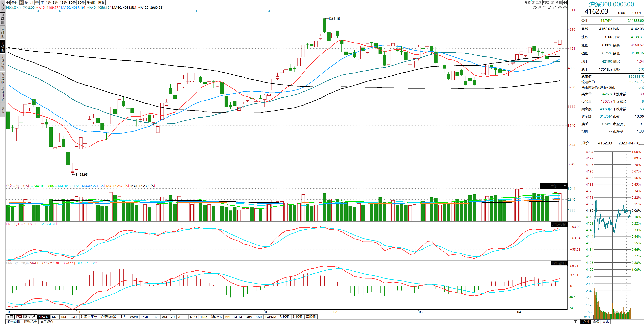Click the undo arrow icon

pos(545,8)
